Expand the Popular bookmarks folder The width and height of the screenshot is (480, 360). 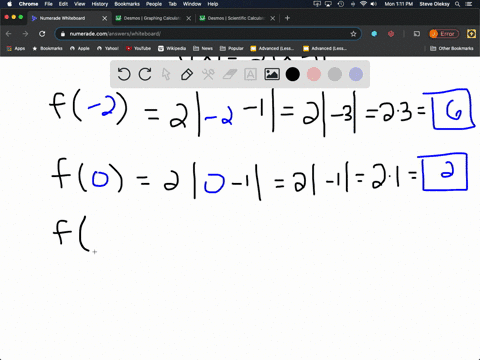pyautogui.click(x=232, y=48)
